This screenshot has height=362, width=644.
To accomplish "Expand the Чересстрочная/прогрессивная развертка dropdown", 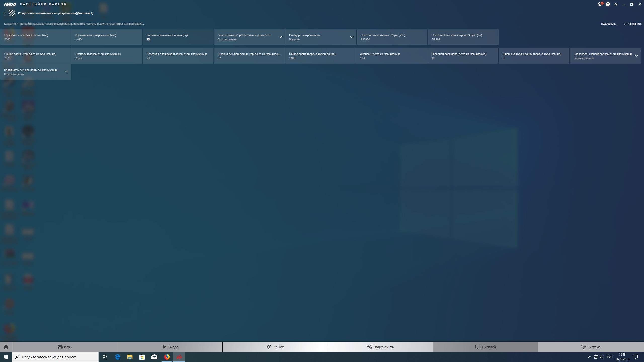I will 280,37.
